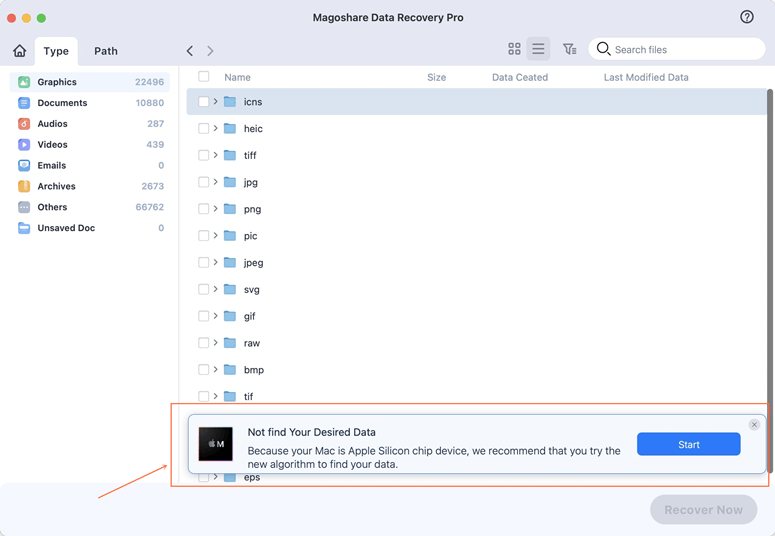Click the vertical scrollbar of file list
Image resolution: width=775 pixels, height=536 pixels.
(x=770, y=281)
